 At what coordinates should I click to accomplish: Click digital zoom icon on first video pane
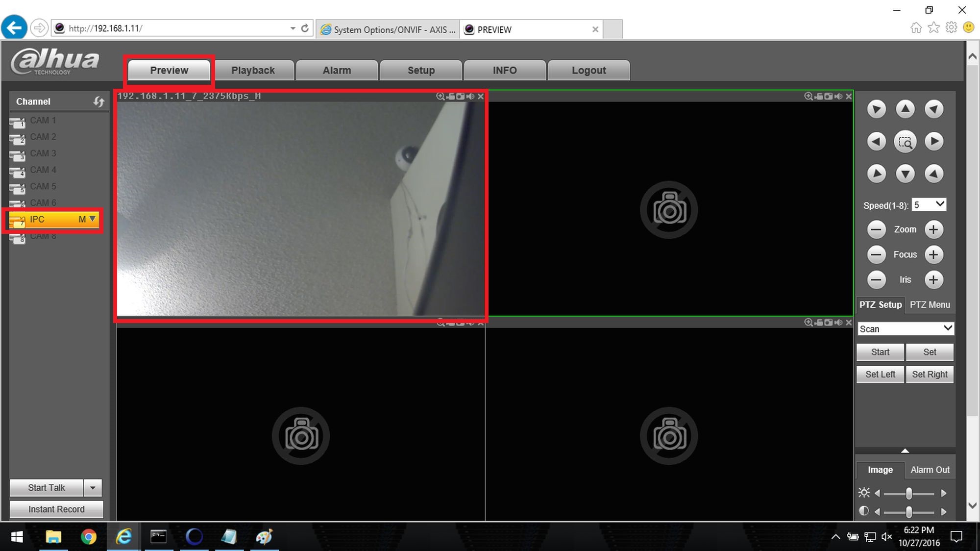[x=440, y=97]
